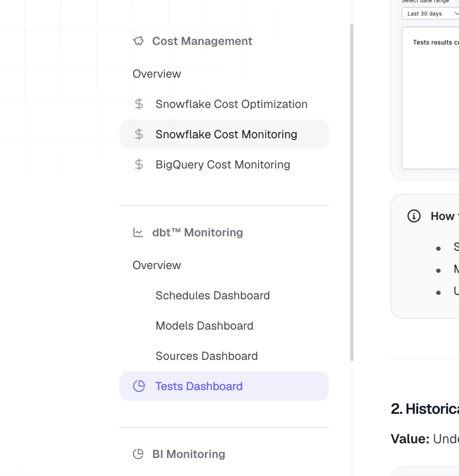Click the BI Monitoring section heading
The height and width of the screenshot is (476, 459).
point(189,454)
